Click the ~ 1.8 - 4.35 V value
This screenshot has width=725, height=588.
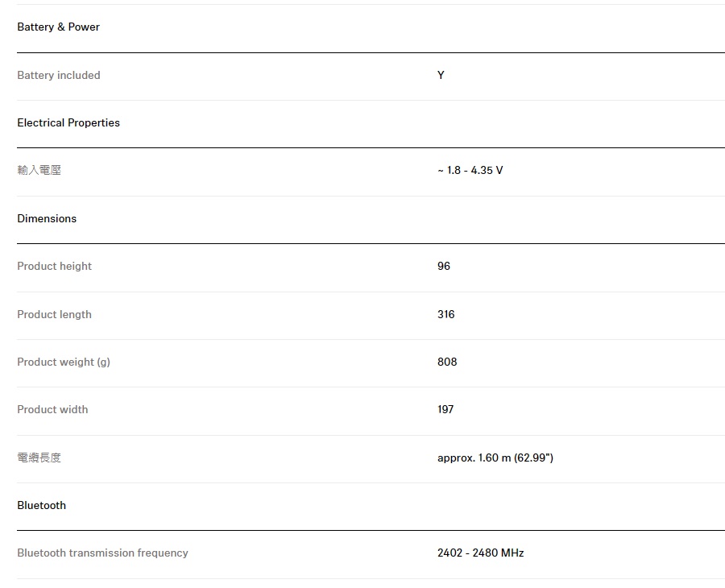click(470, 171)
